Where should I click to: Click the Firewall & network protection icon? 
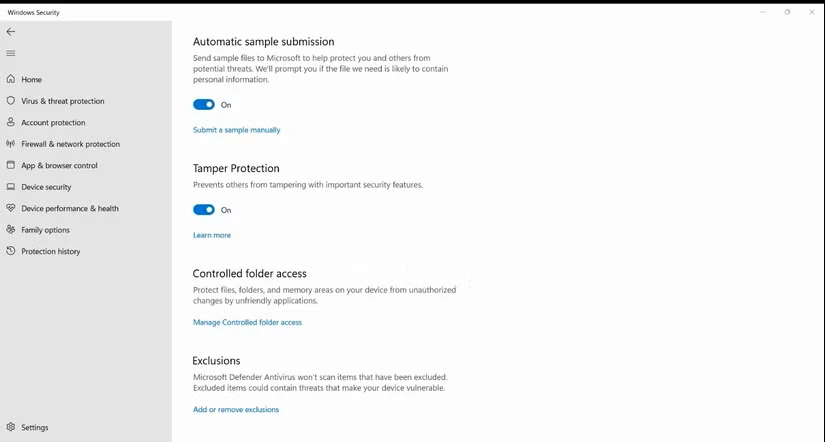coord(11,144)
